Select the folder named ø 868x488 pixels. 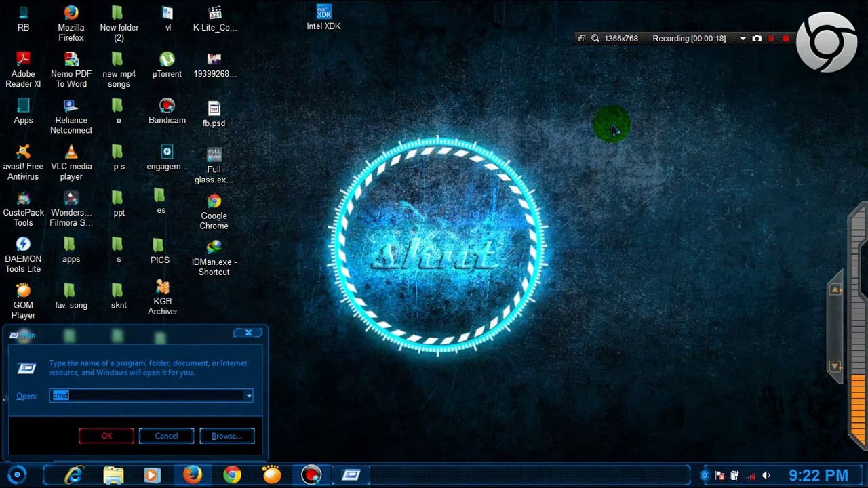pyautogui.click(x=119, y=111)
